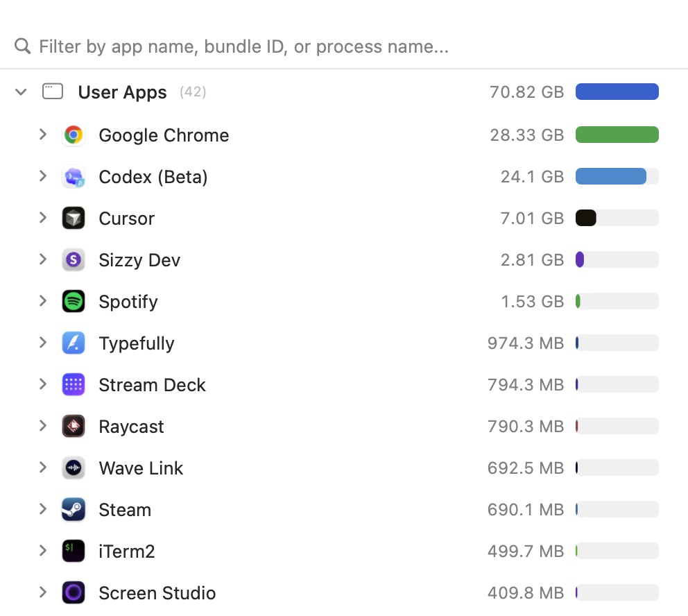Click the "24.1 GB" memory value
This screenshot has width=688, height=616.
(532, 177)
